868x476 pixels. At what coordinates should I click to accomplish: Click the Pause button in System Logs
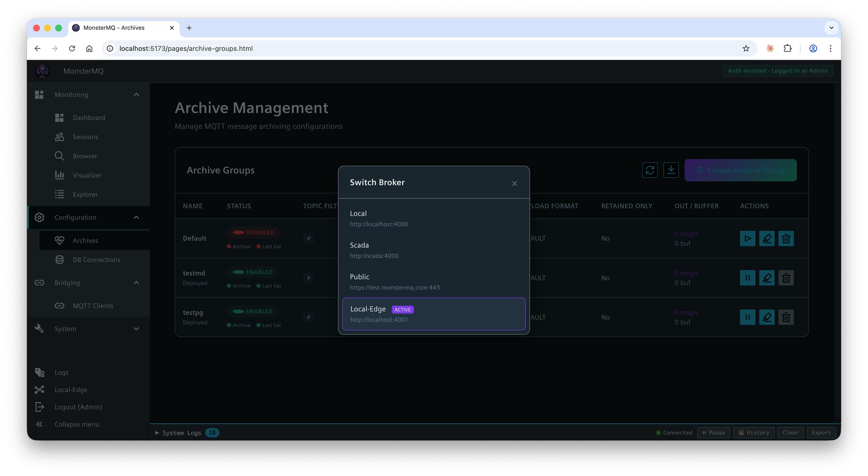(x=714, y=432)
